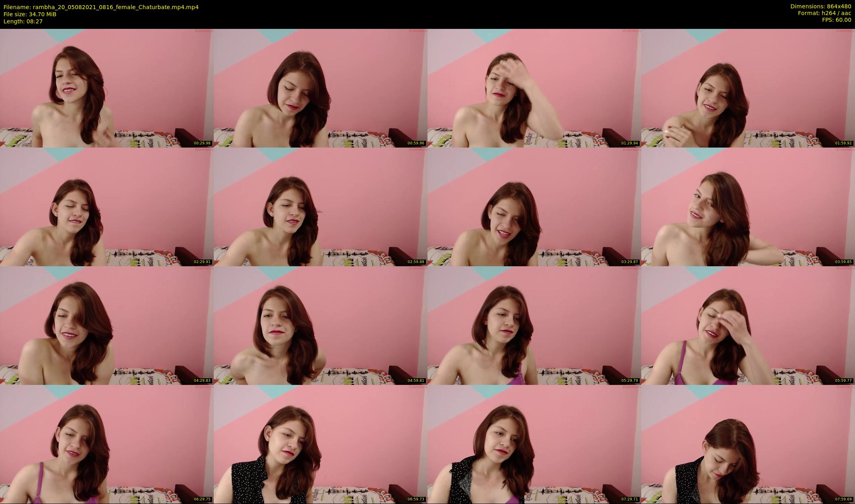Click the thumbnail labeled 04:29.83
This screenshot has height=504, width=855.
pyautogui.click(x=107, y=325)
